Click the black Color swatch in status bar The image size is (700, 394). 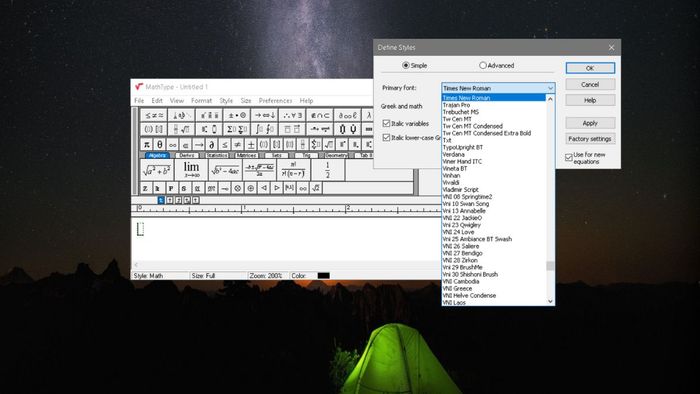323,275
